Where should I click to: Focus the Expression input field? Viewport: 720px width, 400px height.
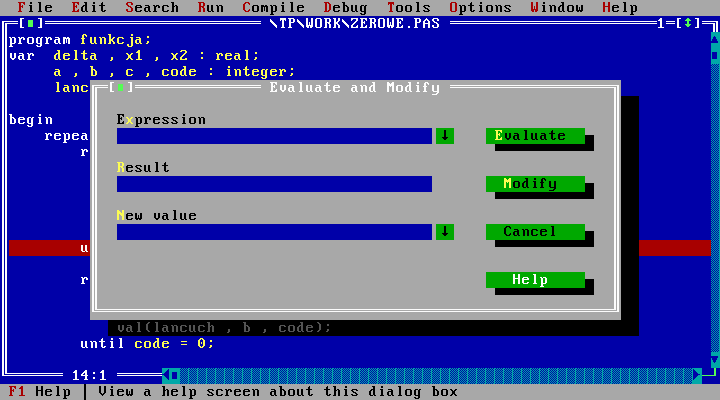(274, 136)
